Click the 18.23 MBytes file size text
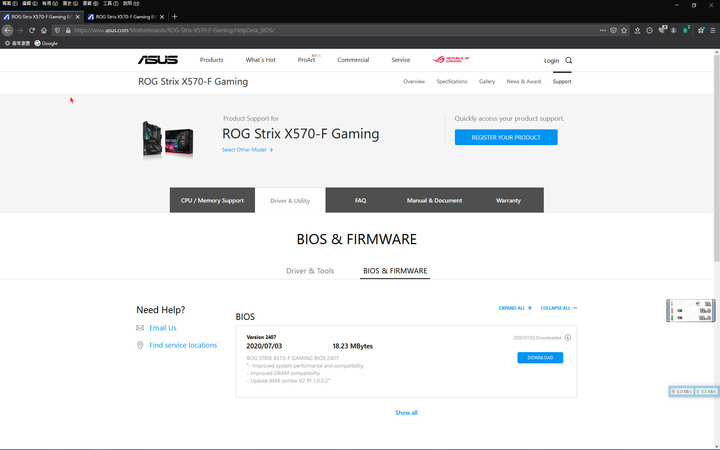 (x=353, y=346)
